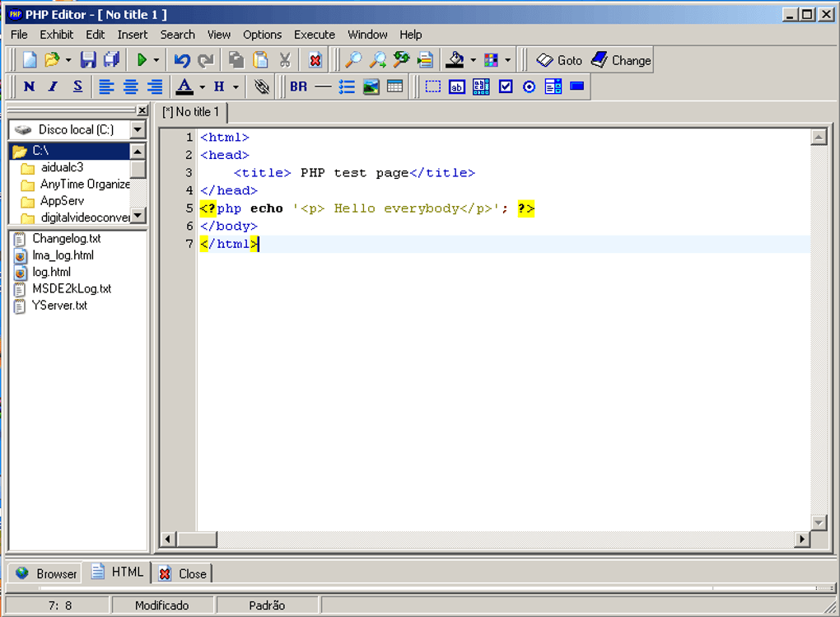The width and height of the screenshot is (840, 617).
Task: Run the script with the green play icon
Action: pos(142,59)
